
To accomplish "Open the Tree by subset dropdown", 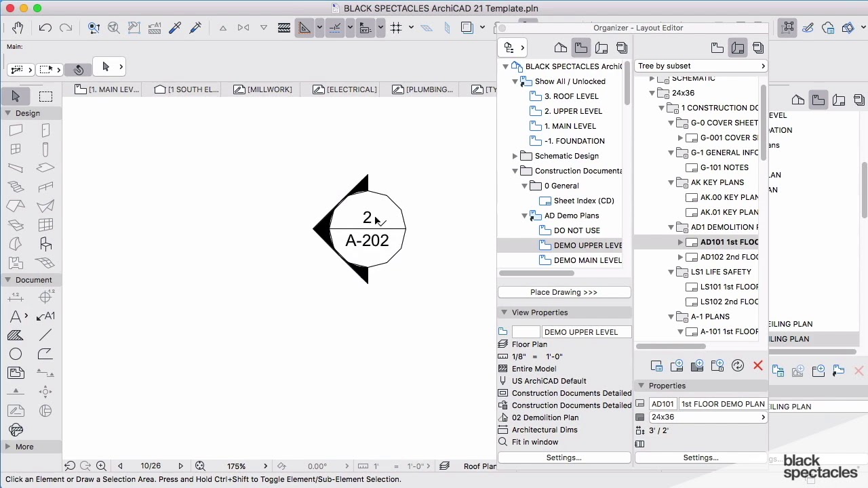I will point(701,66).
